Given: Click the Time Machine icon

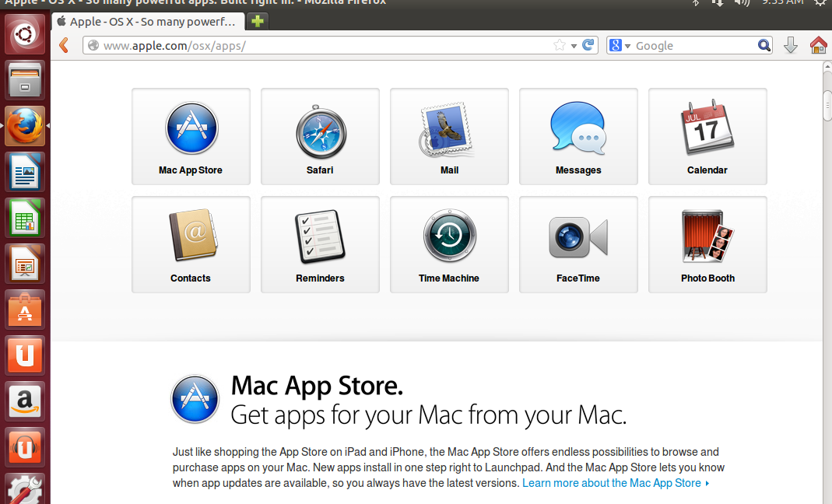Looking at the screenshot, I should tap(449, 236).
